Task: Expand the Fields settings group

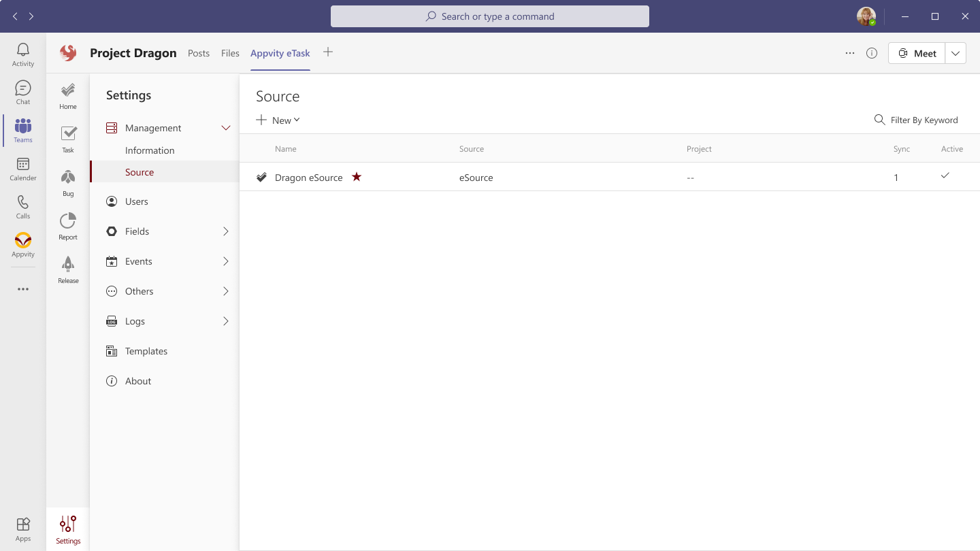Action: 226,231
